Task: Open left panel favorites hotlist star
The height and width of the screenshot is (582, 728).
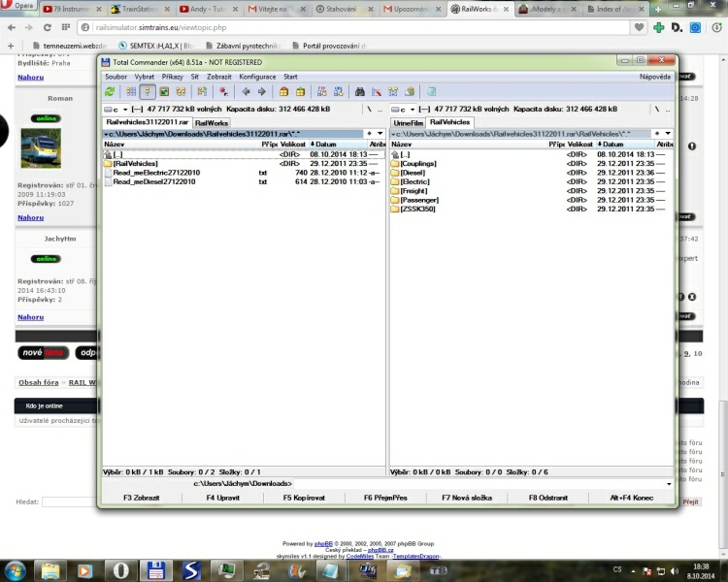Action: [370, 134]
